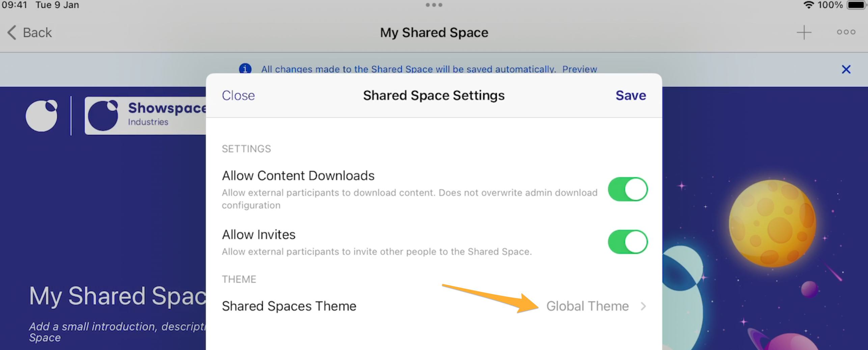Save the Shared Space Settings
Image resolution: width=868 pixels, height=350 pixels.
click(630, 95)
